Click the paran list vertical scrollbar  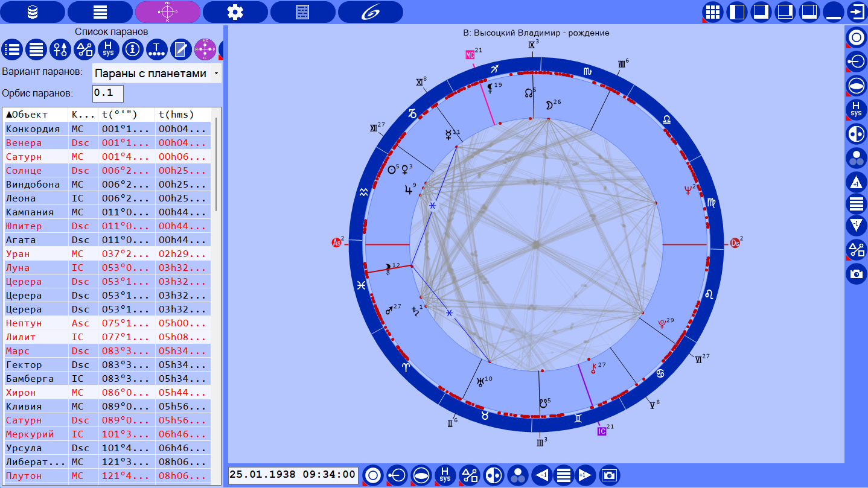216,164
